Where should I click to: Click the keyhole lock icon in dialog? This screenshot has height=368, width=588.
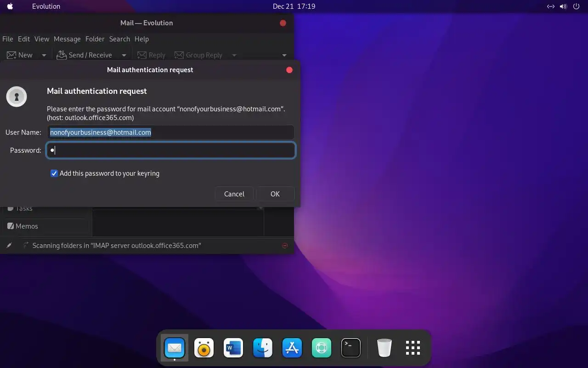(x=17, y=97)
